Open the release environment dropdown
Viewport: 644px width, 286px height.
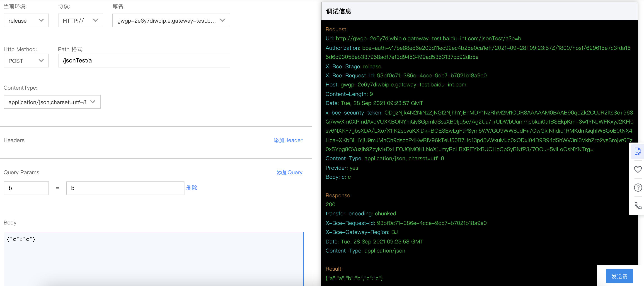pos(26,20)
